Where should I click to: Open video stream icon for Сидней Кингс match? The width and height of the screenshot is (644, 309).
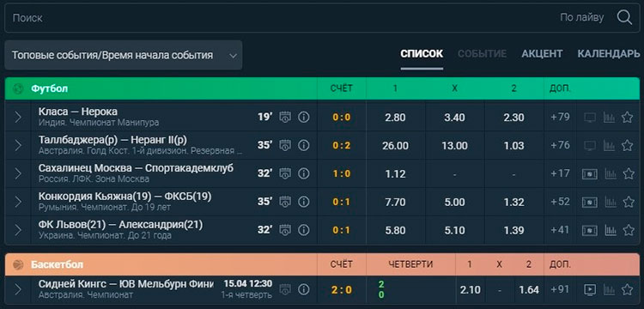(590, 290)
